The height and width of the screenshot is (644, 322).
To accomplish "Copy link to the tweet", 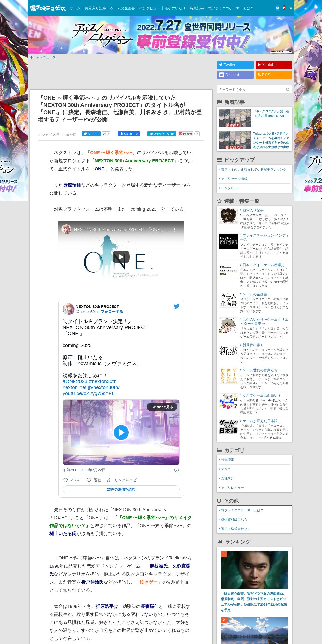I will tap(124, 480).
